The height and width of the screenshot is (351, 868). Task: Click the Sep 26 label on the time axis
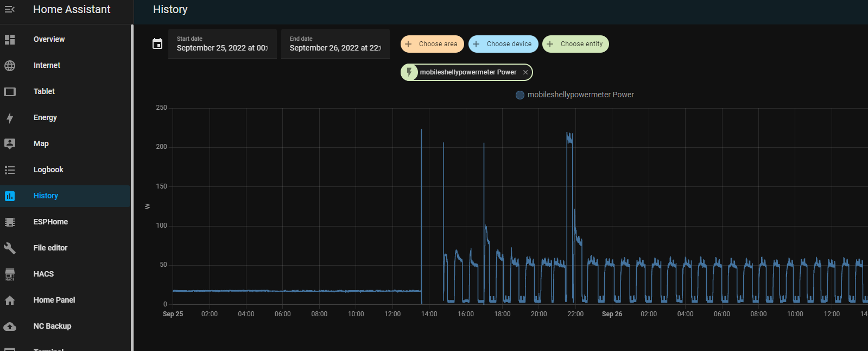(612, 314)
